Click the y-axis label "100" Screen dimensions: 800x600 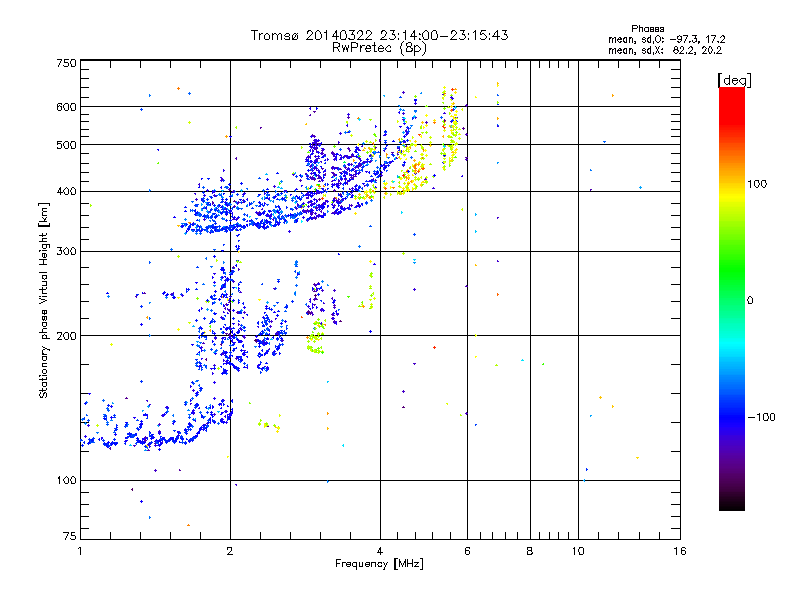tap(67, 480)
